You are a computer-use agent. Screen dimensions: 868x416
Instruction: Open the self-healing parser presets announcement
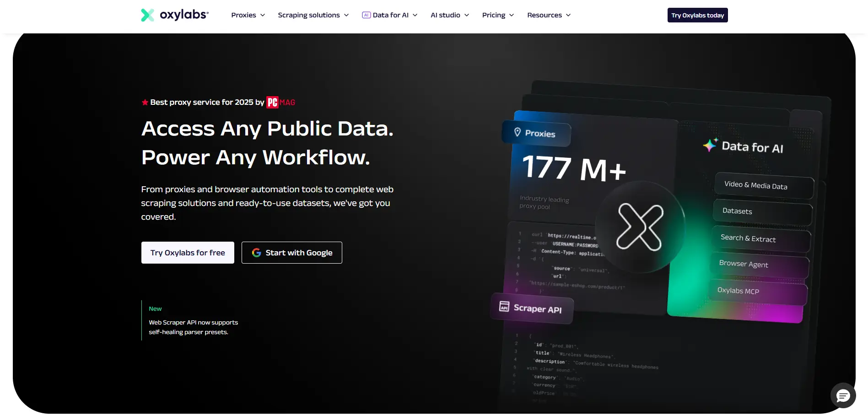pos(193,327)
